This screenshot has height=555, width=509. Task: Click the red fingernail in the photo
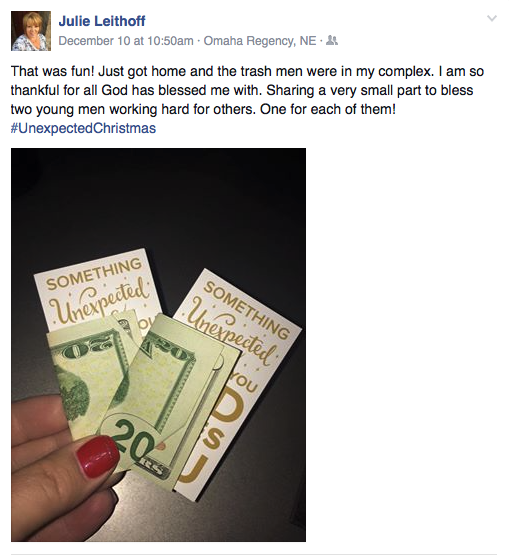pos(97,457)
